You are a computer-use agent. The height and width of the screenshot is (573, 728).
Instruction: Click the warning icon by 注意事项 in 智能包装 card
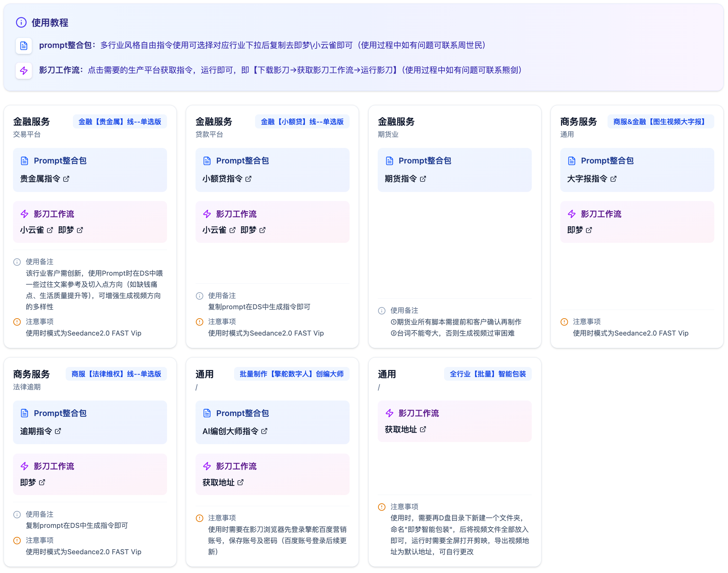point(382,507)
